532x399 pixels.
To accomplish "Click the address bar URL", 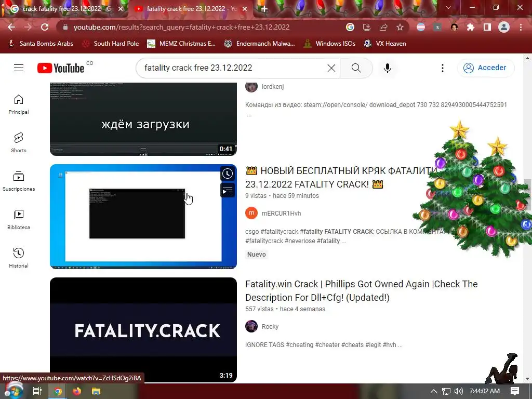I will click(181, 27).
